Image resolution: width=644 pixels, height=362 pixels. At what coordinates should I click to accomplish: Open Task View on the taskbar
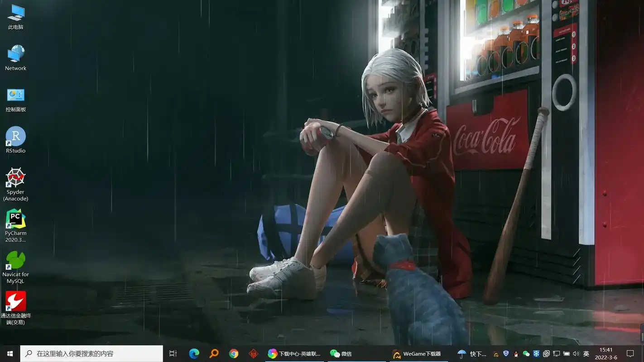tap(173, 353)
